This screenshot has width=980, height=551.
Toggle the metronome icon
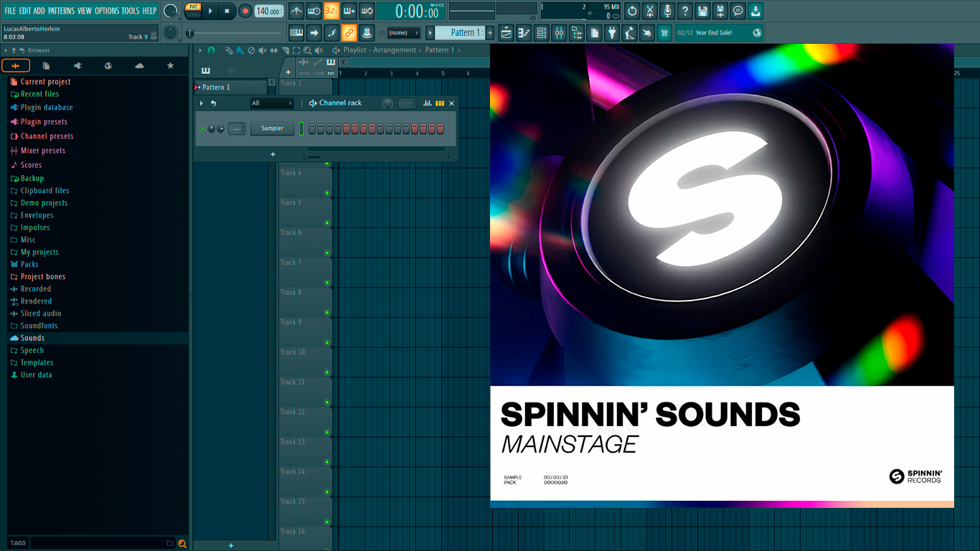296,11
